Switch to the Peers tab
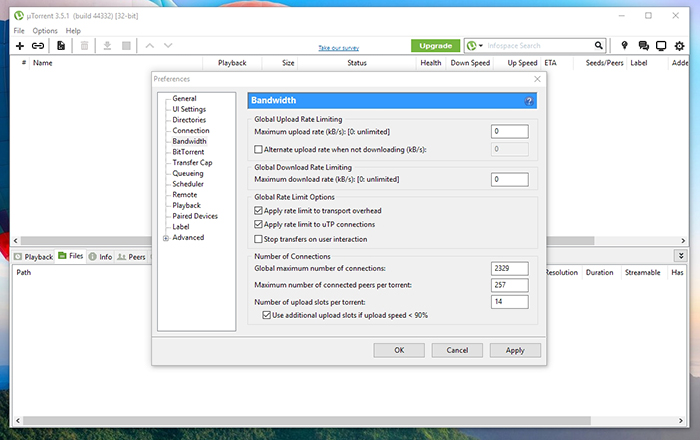 coord(131,257)
